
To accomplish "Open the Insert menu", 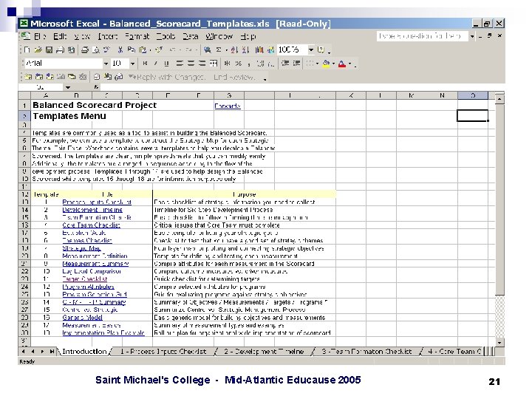I will [x=108, y=36].
